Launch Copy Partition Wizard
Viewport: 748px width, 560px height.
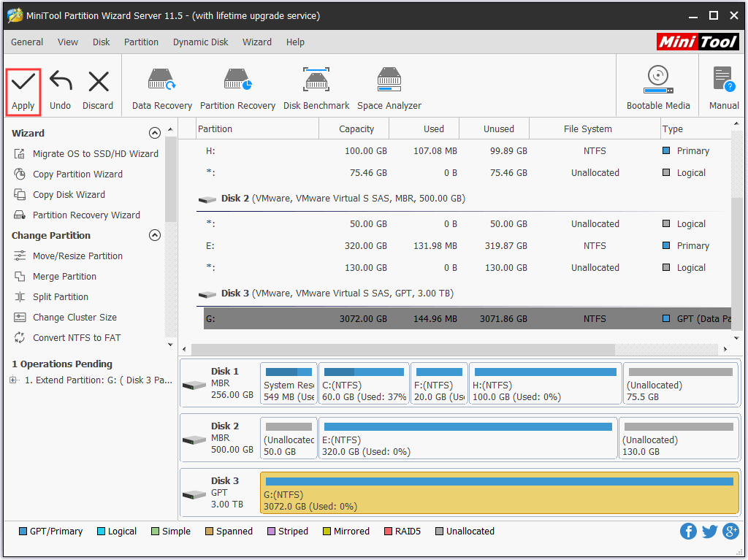(68, 174)
